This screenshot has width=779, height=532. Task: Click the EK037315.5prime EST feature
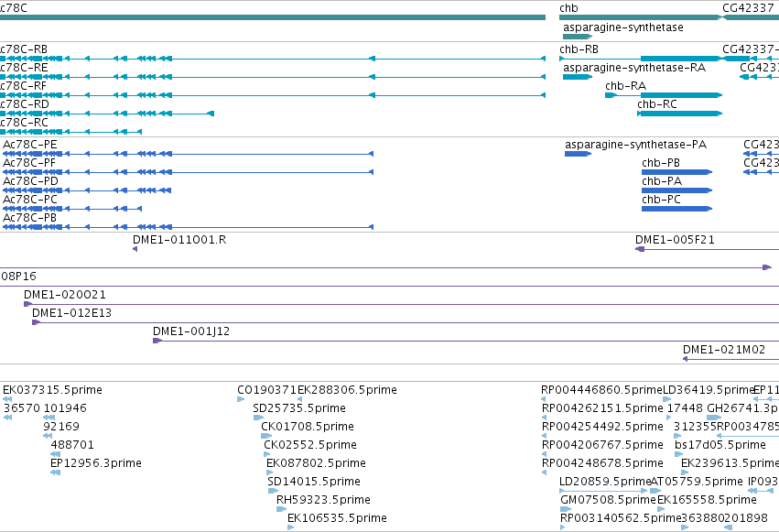(x=7, y=399)
